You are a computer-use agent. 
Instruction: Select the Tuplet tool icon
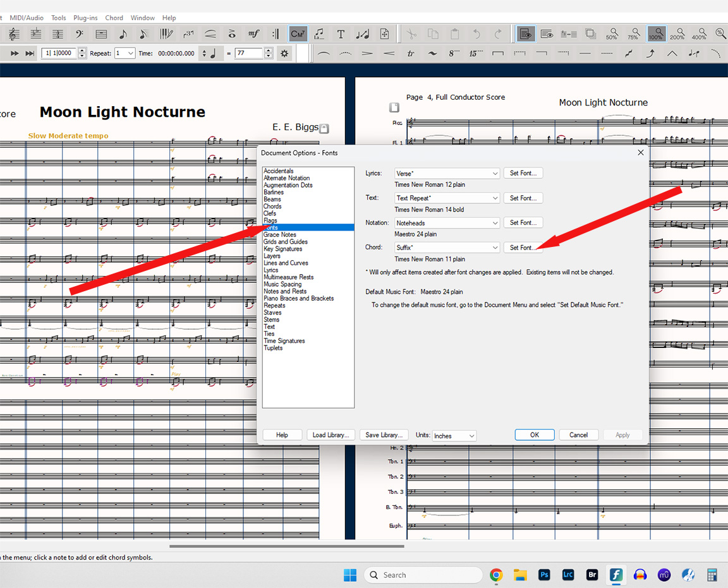point(188,34)
